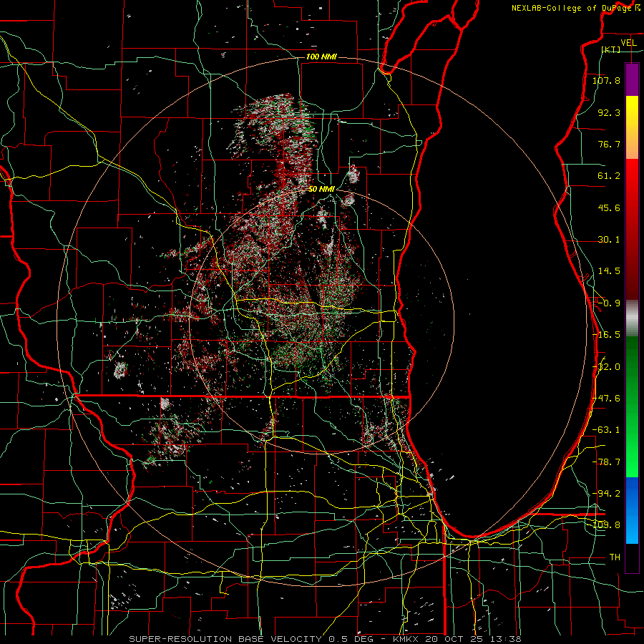
Task: Click the TH legend label
Action: 615,557
